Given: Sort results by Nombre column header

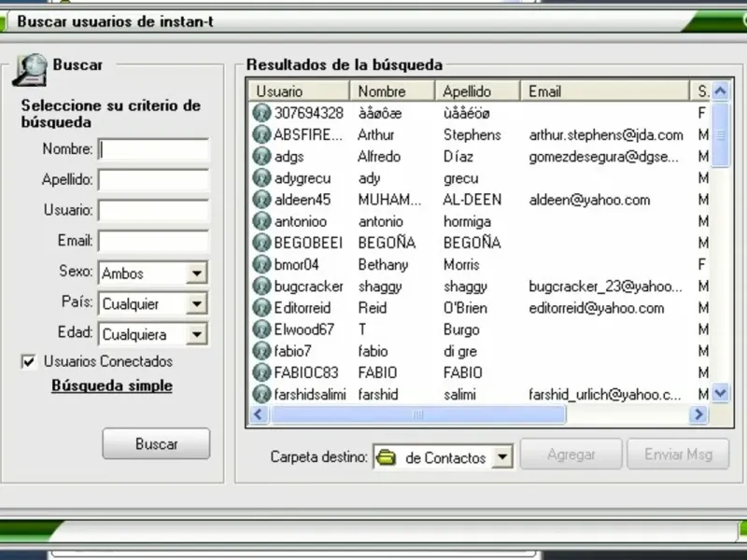Looking at the screenshot, I should [392, 91].
